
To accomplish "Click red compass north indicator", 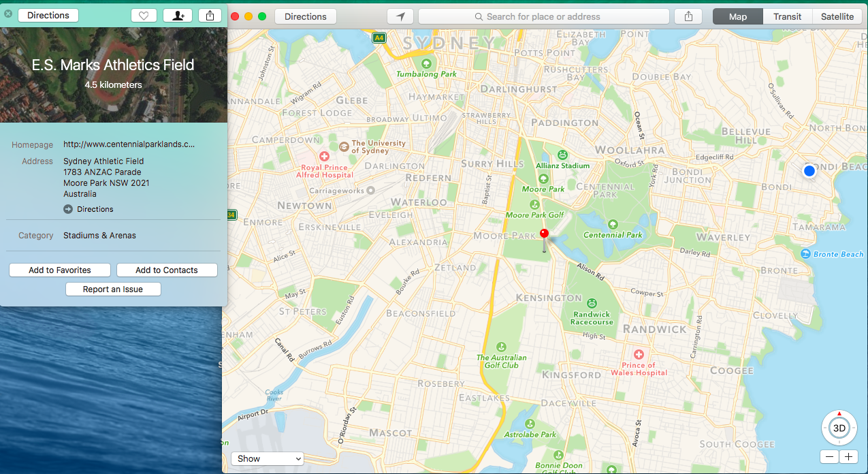I will (x=839, y=413).
